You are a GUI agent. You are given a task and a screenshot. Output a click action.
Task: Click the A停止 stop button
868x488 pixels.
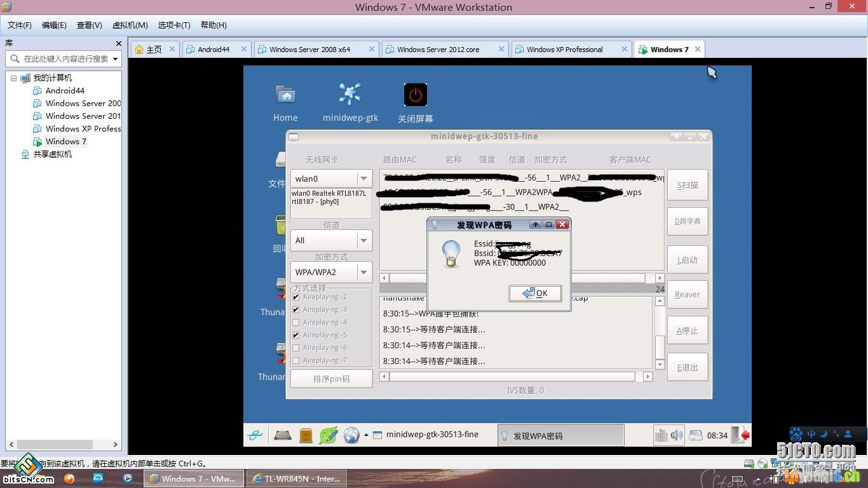688,330
